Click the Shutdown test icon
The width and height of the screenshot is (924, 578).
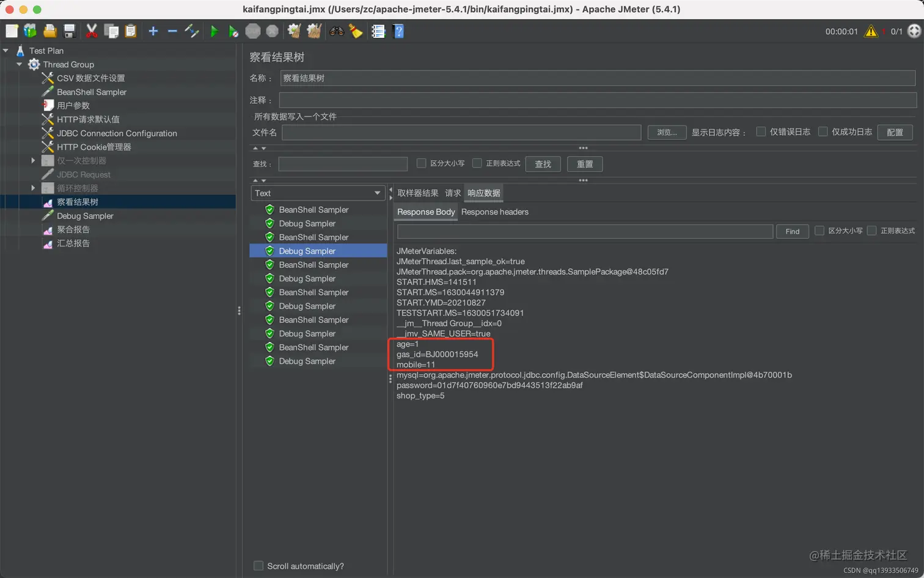(x=273, y=31)
